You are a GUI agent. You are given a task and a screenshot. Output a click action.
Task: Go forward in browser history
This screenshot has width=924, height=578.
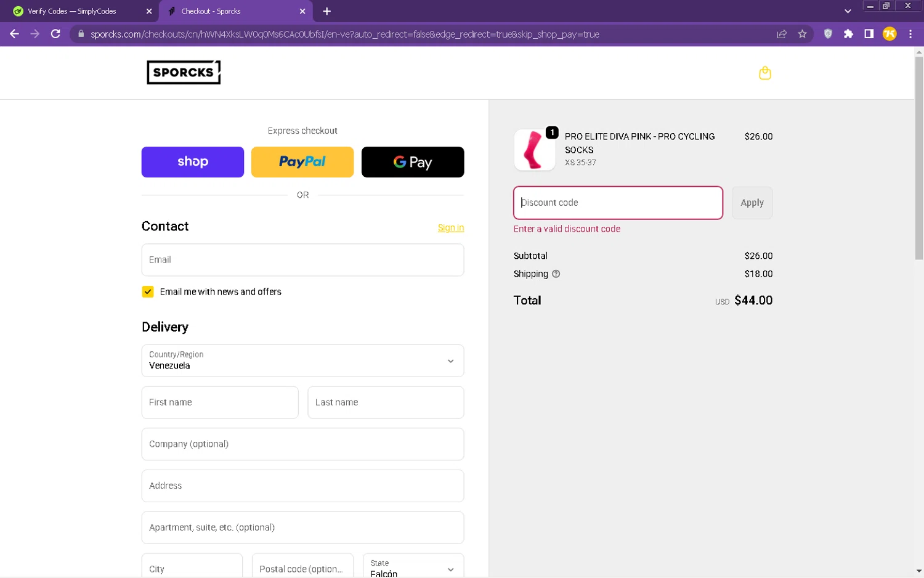pyautogui.click(x=34, y=34)
